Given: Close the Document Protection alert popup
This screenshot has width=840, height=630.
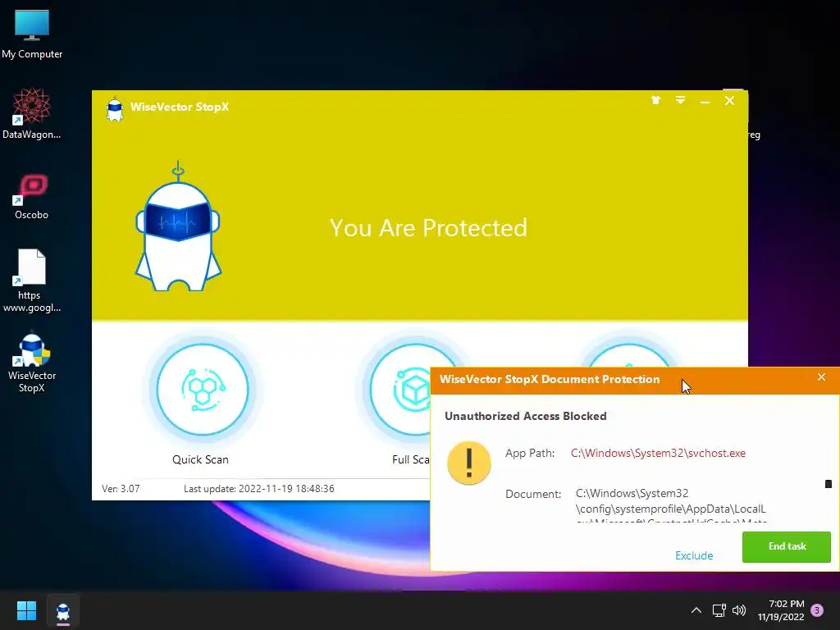Looking at the screenshot, I should tap(821, 377).
